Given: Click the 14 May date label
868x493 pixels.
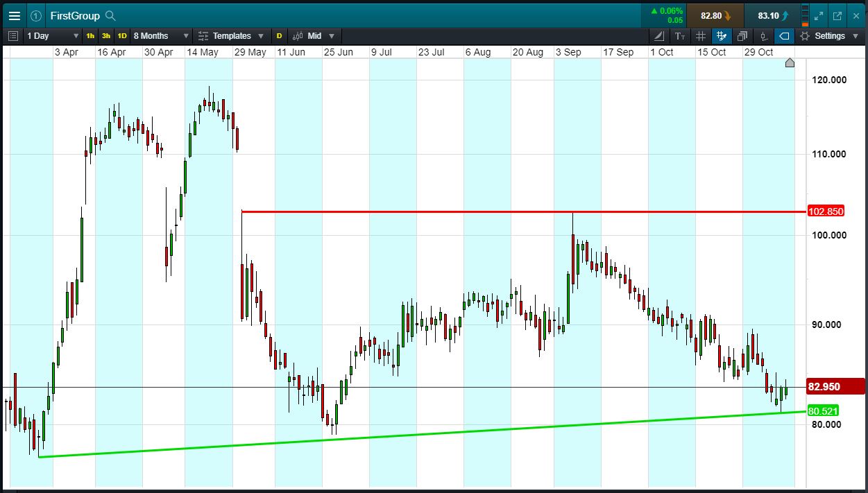Looking at the screenshot, I should point(202,52).
